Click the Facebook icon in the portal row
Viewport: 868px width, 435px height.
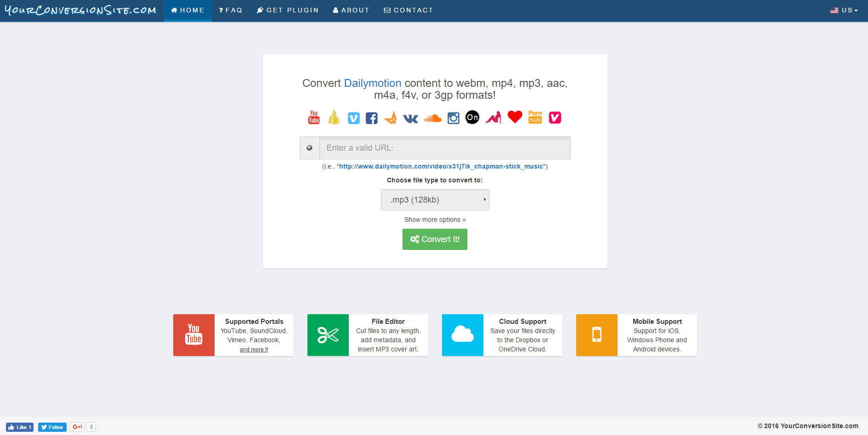click(x=372, y=119)
